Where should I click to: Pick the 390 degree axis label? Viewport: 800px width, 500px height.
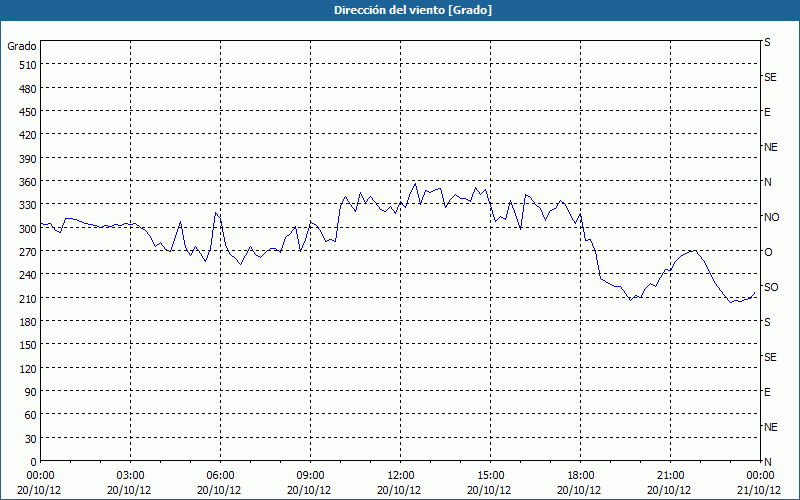(28, 159)
